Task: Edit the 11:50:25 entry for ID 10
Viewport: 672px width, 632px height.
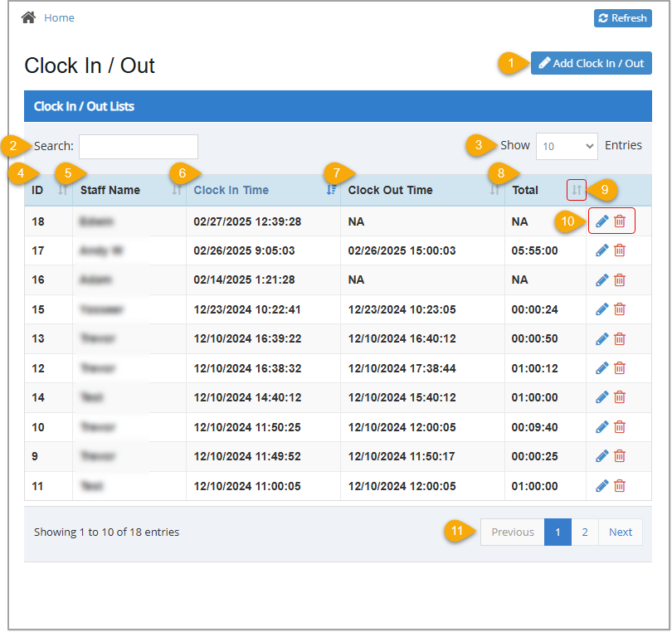Action: pyautogui.click(x=601, y=426)
